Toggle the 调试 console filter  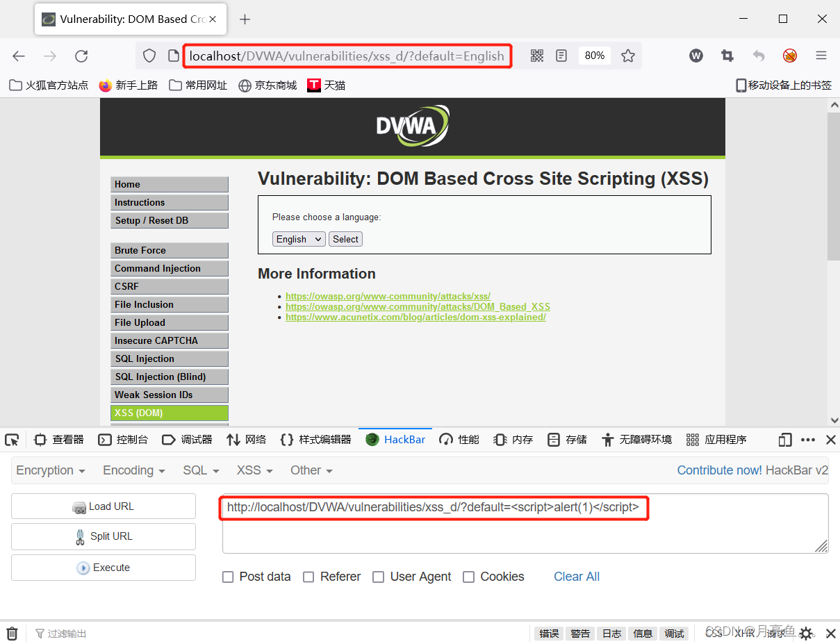pyautogui.click(x=674, y=634)
